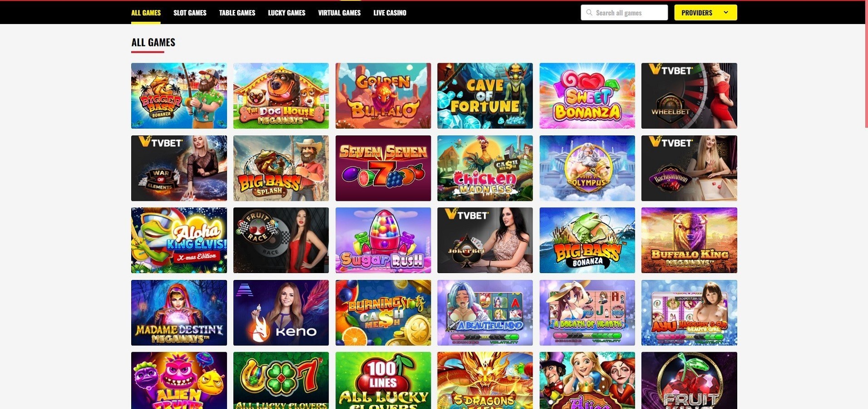Launch the Cave of Fortune slot
This screenshot has height=409, width=868.
pos(485,96)
